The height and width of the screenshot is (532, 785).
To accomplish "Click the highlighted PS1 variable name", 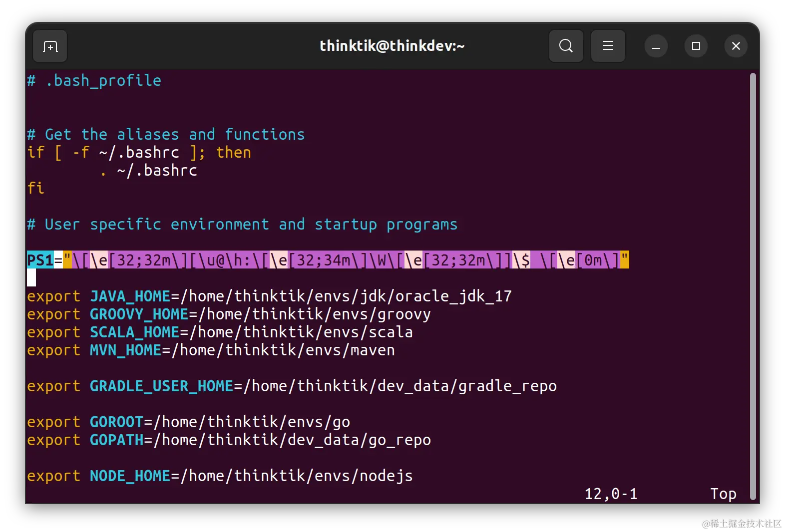I will (x=40, y=260).
